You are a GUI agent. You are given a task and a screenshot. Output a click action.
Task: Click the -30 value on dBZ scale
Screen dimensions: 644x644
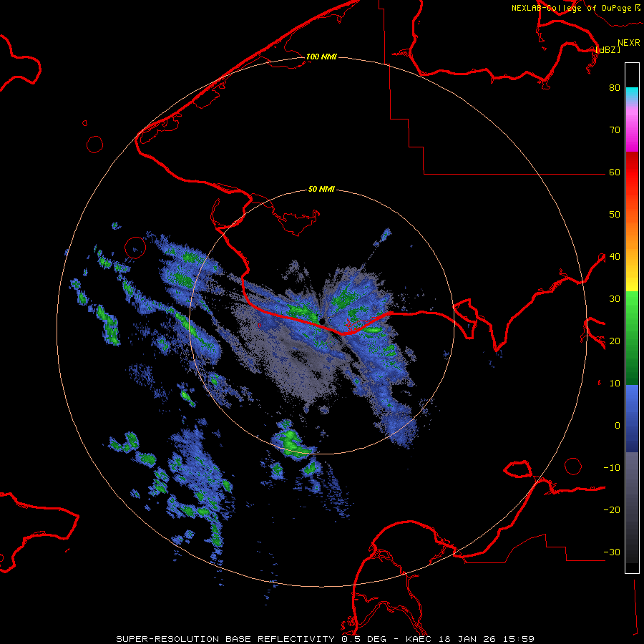pos(612,552)
